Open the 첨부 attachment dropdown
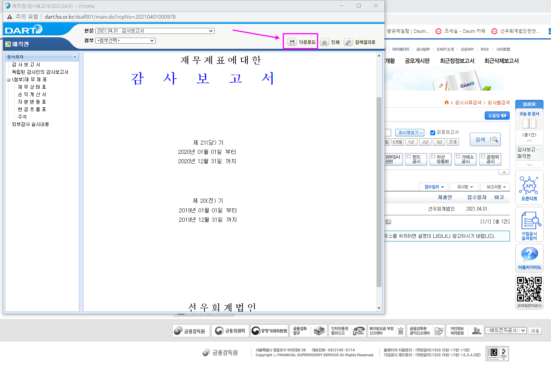 pyautogui.click(x=126, y=41)
